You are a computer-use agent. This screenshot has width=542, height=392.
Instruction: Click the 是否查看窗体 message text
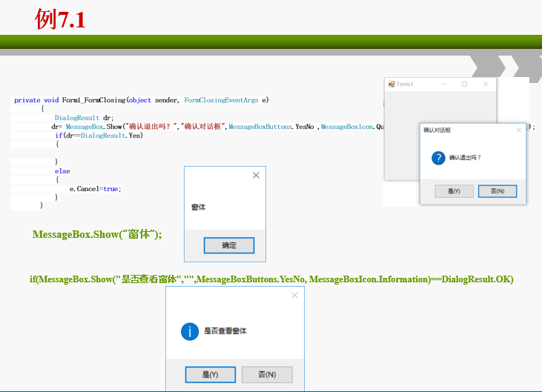[x=225, y=331]
